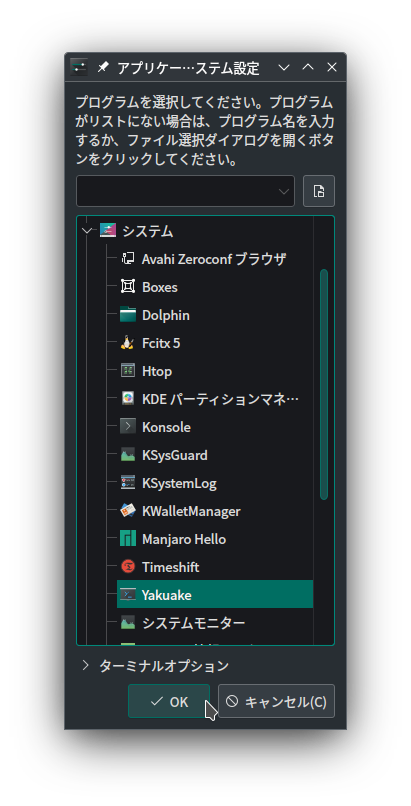
Task: Confirm with the OK button
Action: pyautogui.click(x=169, y=701)
